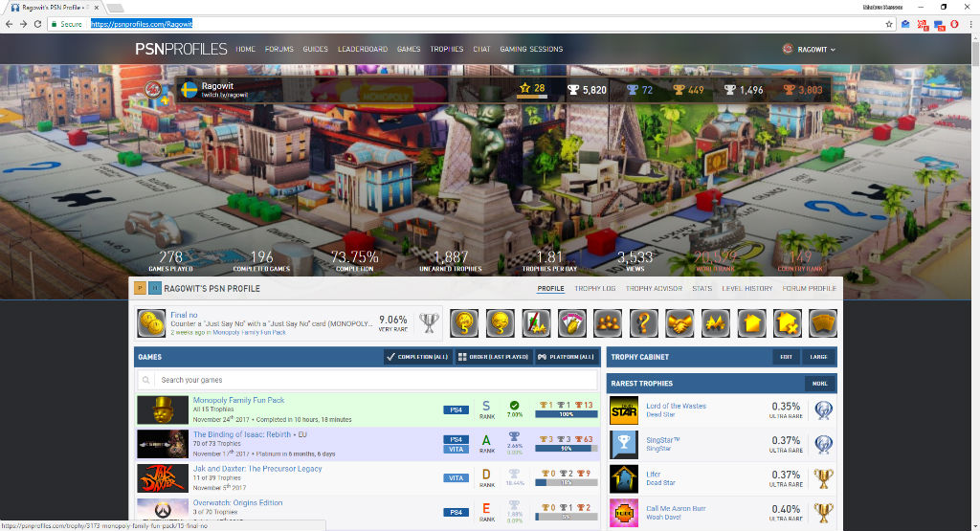Open the gold coin 5 trophy icon
Screen dimensions: 980x531
[x=464, y=323]
